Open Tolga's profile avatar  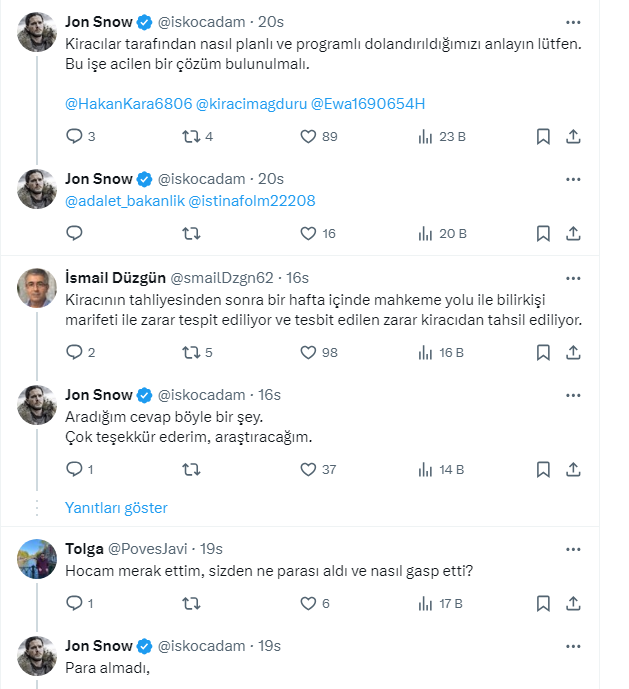[x=37, y=561]
